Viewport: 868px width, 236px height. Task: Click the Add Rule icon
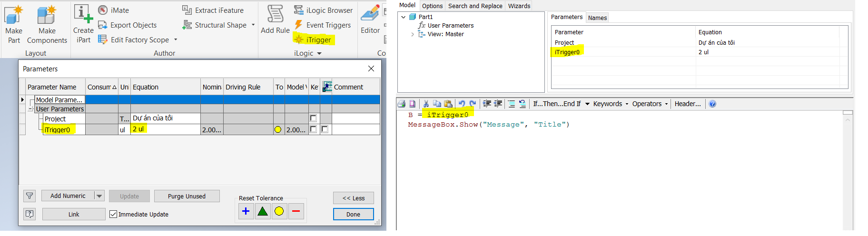pos(275,19)
